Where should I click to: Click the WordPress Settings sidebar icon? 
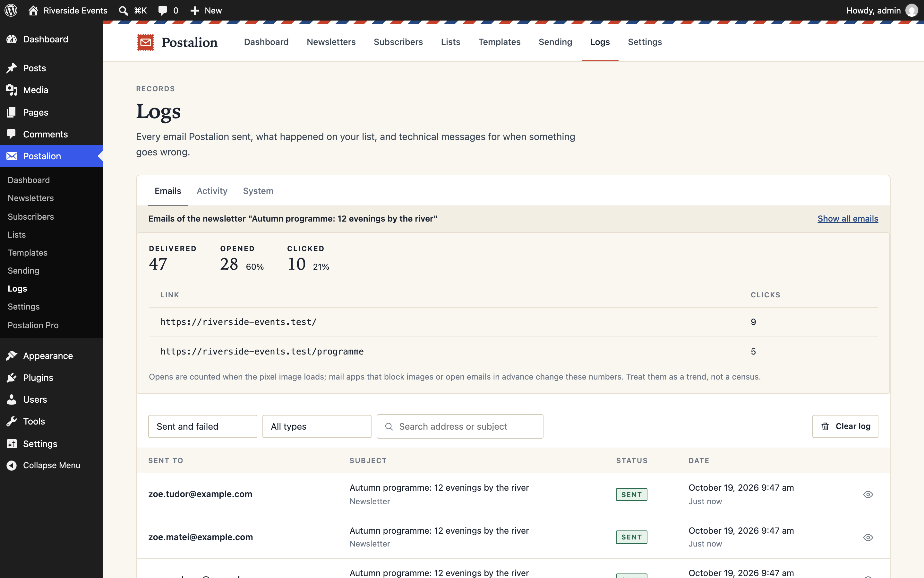(x=12, y=443)
